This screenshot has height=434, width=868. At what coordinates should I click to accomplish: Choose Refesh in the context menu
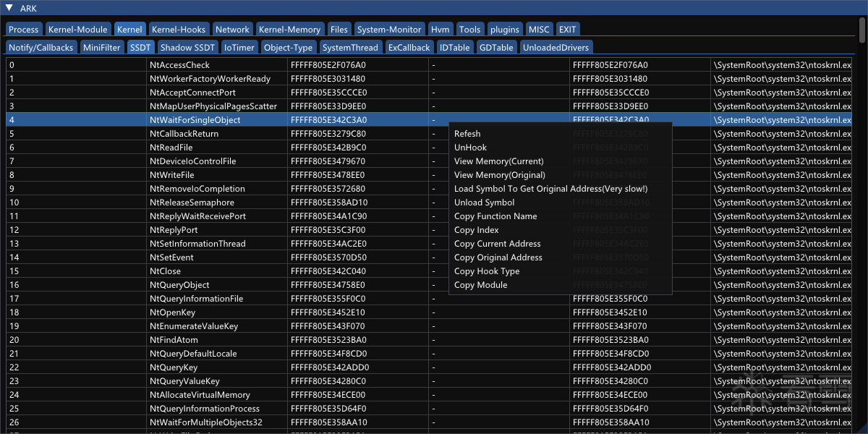coord(561,134)
